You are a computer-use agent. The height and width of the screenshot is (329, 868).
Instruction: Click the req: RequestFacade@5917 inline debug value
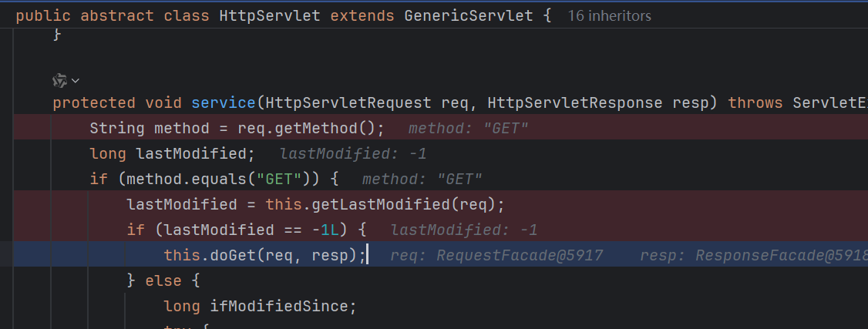pos(496,256)
